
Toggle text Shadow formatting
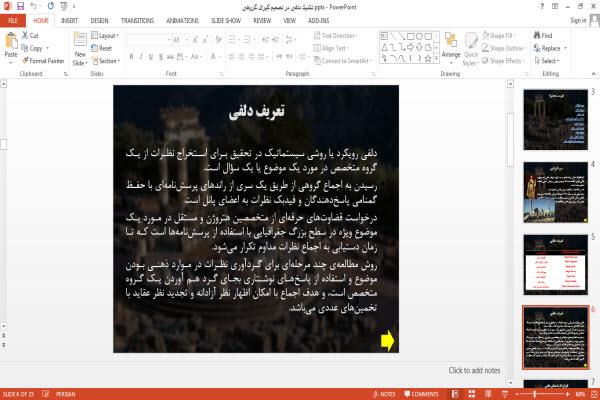click(x=161, y=57)
